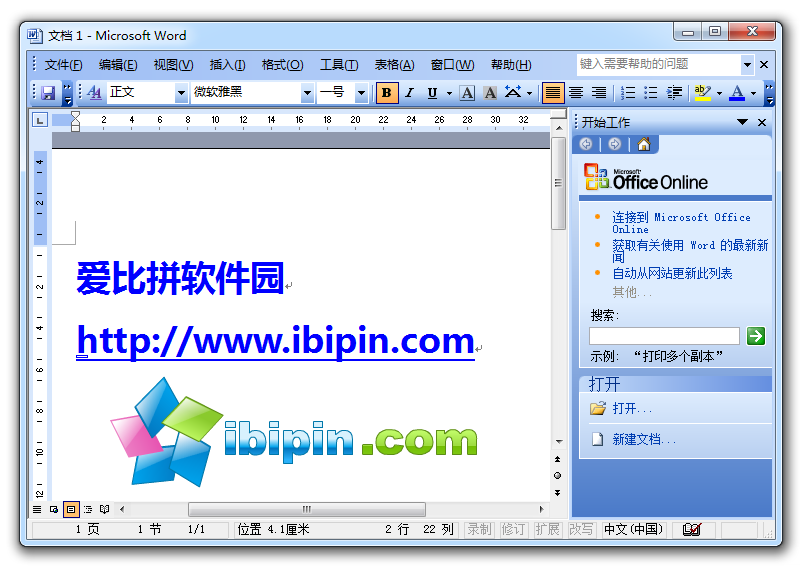Expand the style dropdown showing 正文
This screenshot has width=800, height=566.
pyautogui.click(x=181, y=93)
